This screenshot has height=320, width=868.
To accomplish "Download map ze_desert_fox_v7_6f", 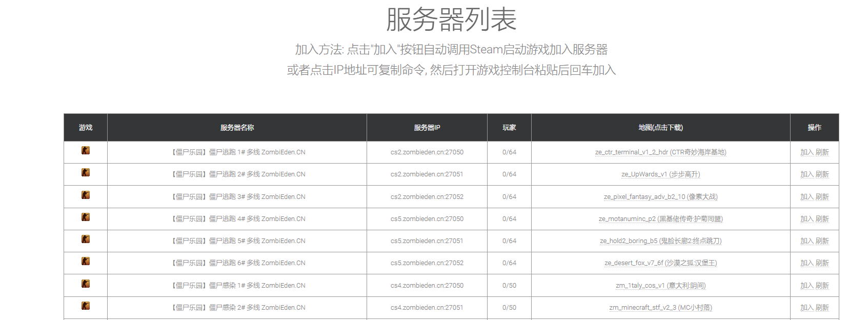I will [x=660, y=263].
